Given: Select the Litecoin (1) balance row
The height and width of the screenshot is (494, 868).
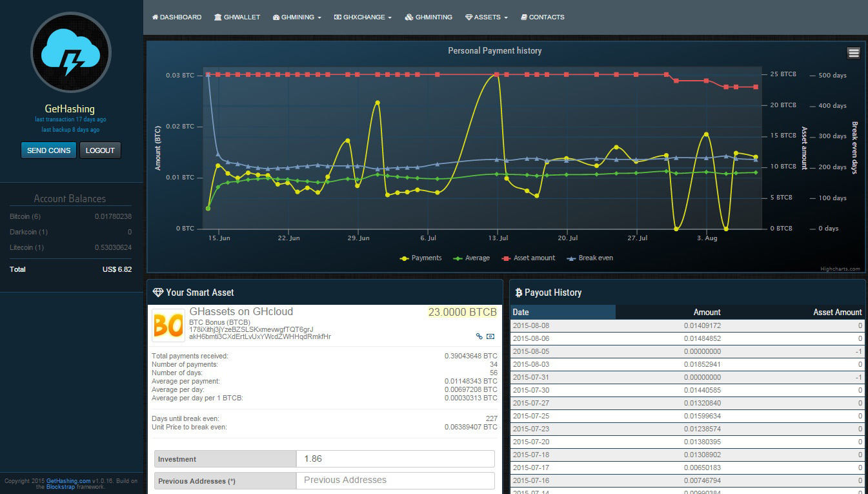Looking at the screenshot, I should point(70,247).
